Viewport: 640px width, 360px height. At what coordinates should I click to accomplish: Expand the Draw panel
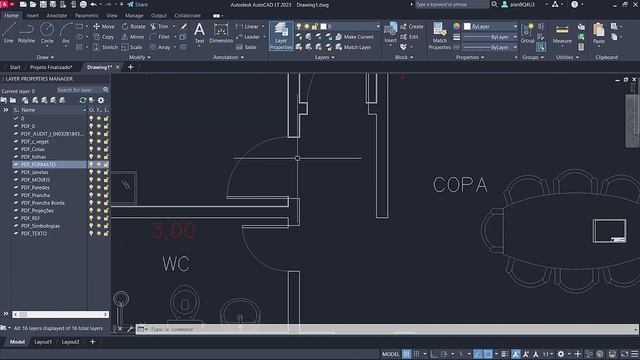pyautogui.click(x=45, y=58)
